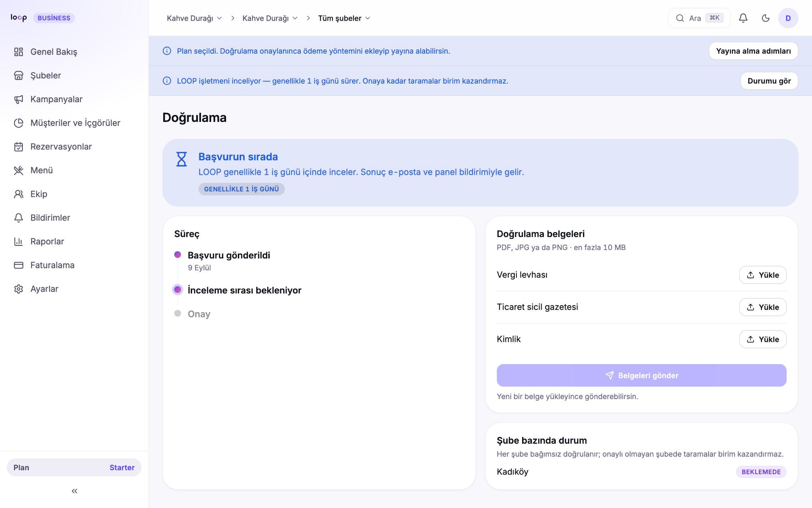Click the Ayarlar gear icon
812x508 pixels.
[18, 289]
